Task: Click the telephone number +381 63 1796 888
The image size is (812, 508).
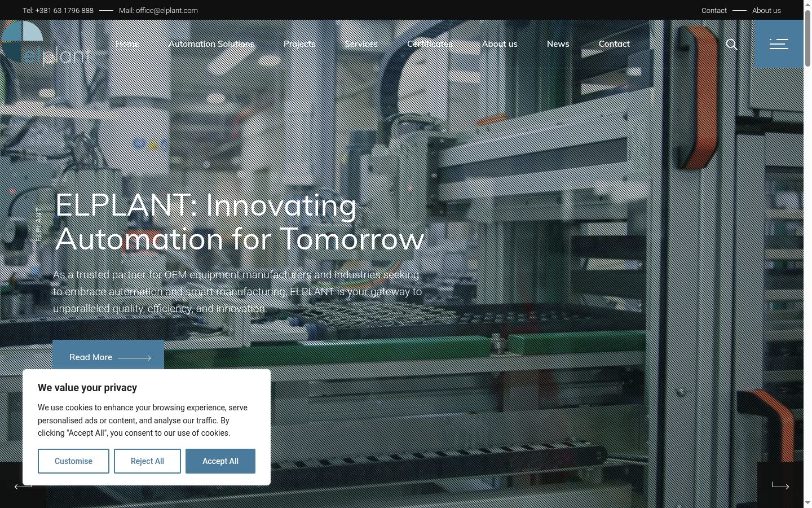Action: point(58,10)
